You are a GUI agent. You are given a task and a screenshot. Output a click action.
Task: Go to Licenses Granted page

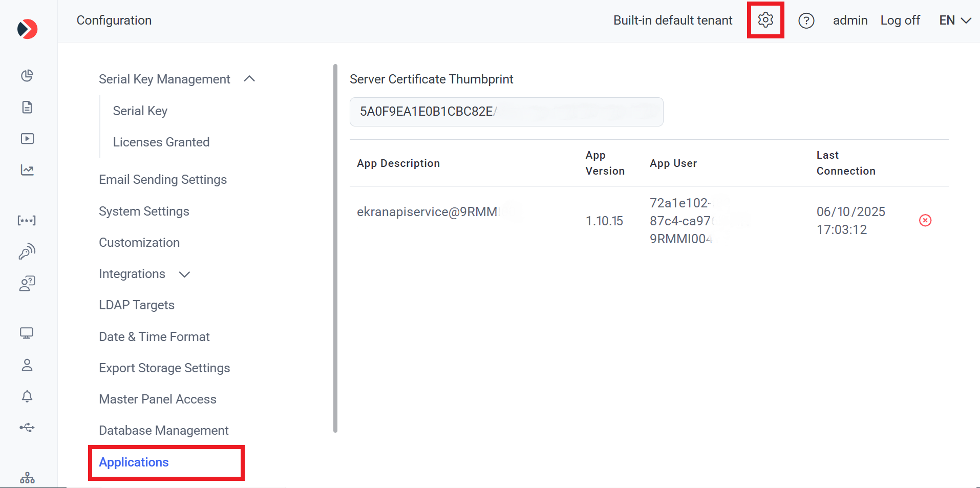(161, 142)
